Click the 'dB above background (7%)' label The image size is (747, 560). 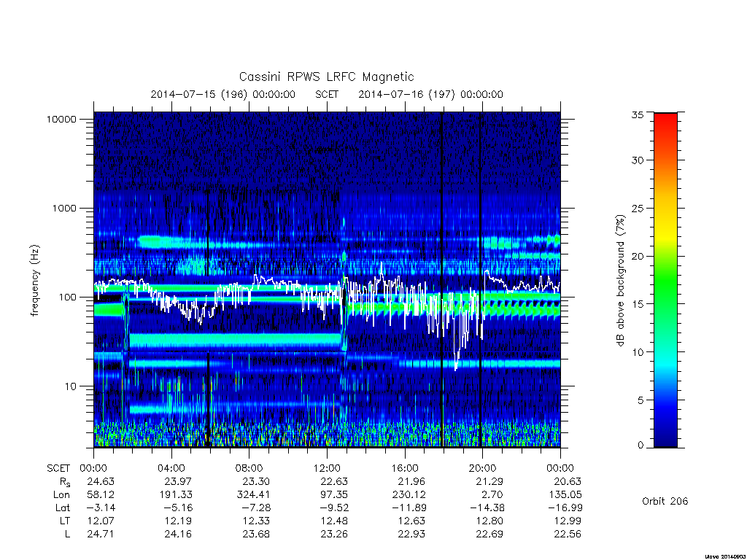pos(620,281)
